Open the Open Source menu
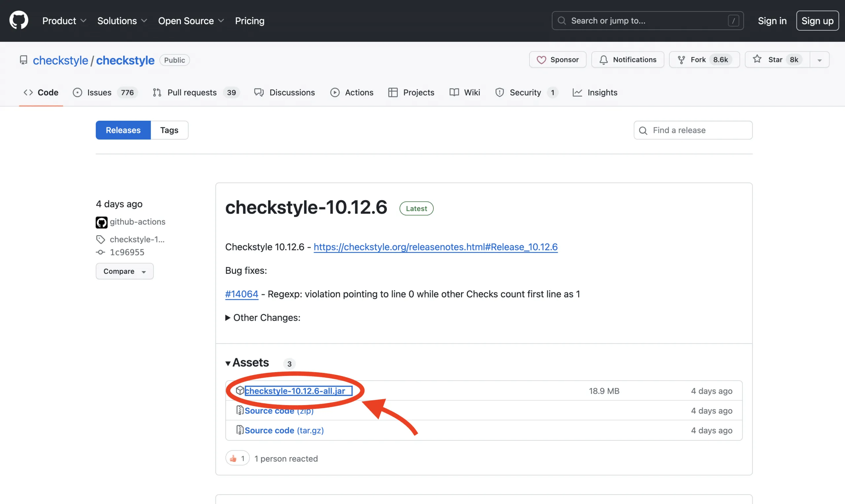The height and width of the screenshot is (504, 845). click(x=191, y=21)
